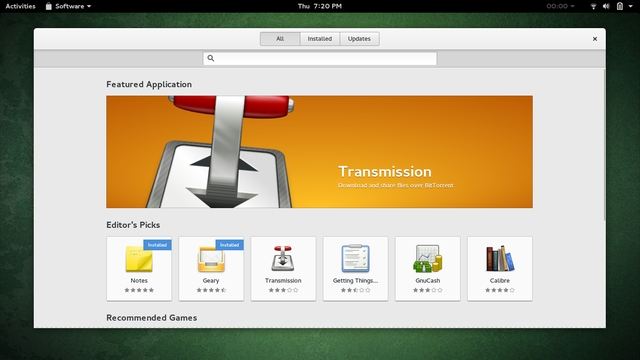Open the Notes app icon
The width and height of the screenshot is (640, 360).
pos(139,259)
